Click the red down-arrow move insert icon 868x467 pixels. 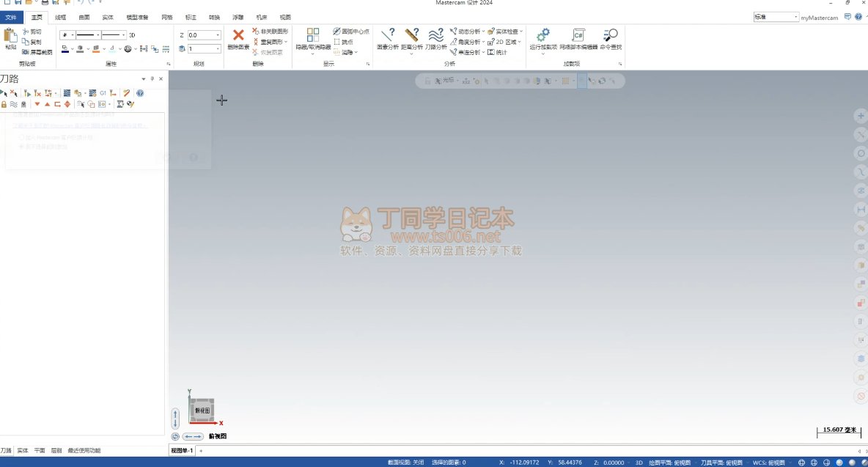(x=37, y=104)
